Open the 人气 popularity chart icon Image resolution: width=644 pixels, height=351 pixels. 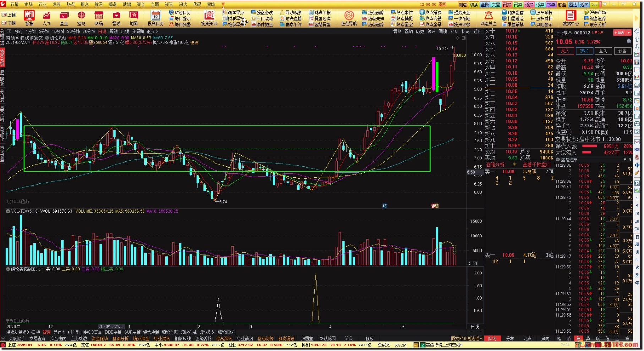point(47,18)
